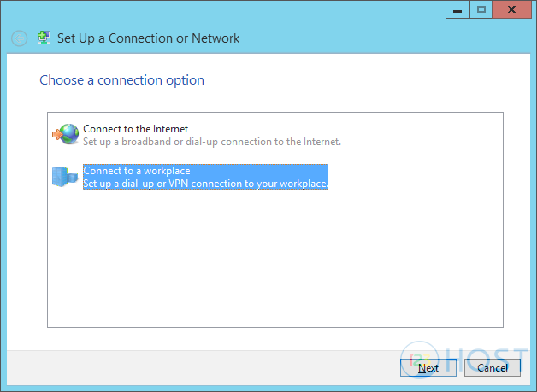Select the blue workplace building icon
537x392 pixels.
click(65, 177)
